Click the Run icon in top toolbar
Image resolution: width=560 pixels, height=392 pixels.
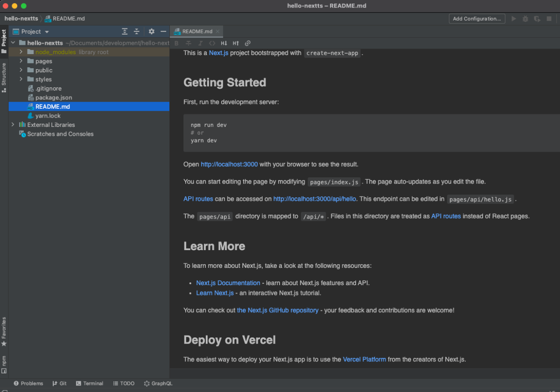click(x=514, y=19)
